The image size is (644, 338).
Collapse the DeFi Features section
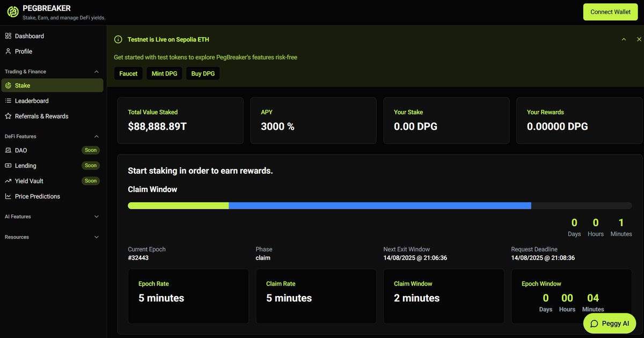point(97,136)
